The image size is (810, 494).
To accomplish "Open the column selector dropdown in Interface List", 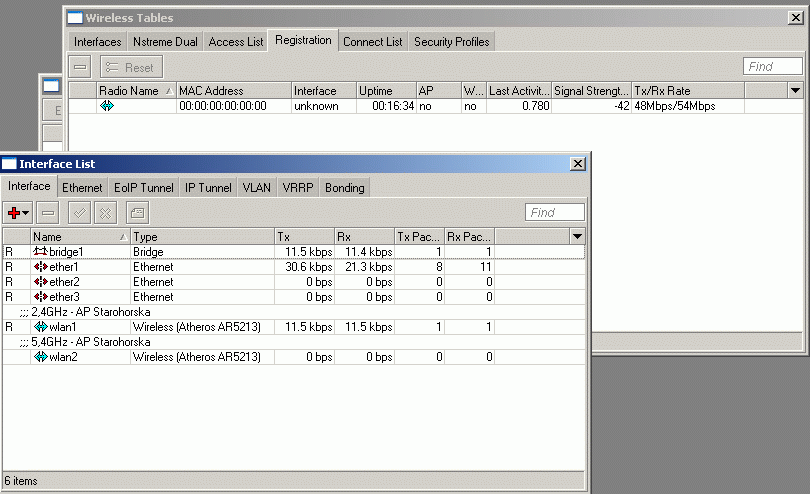I will click(578, 237).
